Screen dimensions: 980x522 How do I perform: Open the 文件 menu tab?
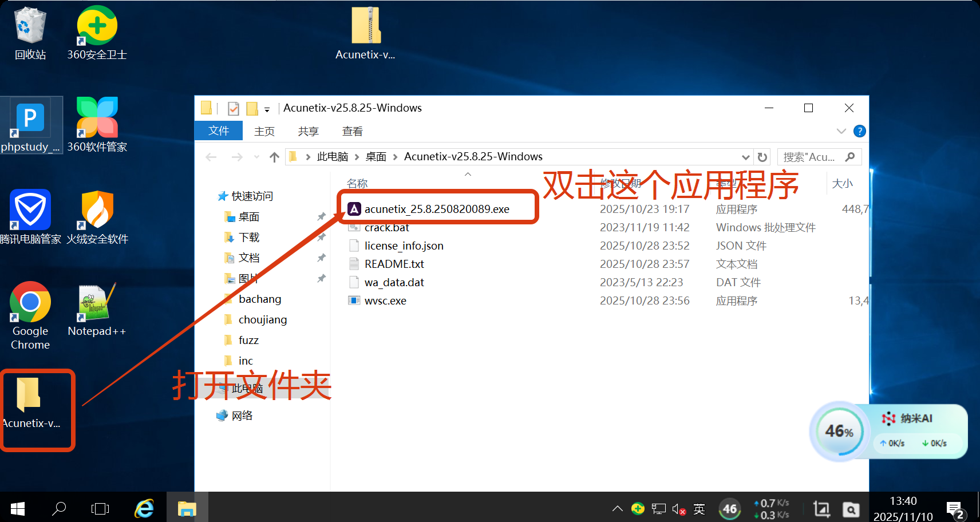point(219,131)
